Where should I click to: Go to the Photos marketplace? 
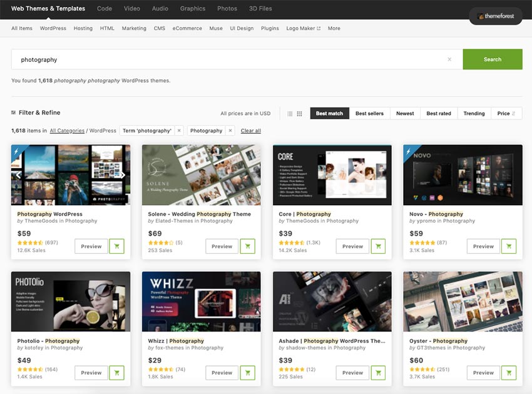(x=227, y=9)
